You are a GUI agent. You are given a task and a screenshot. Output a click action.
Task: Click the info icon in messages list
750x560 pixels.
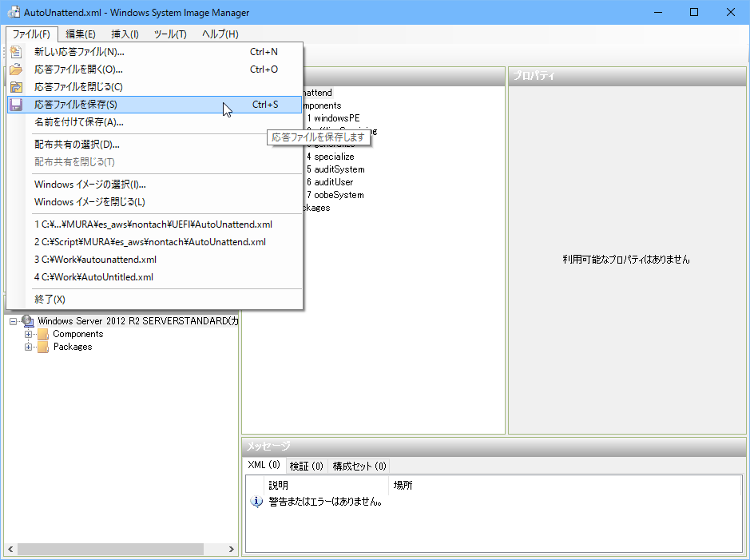click(x=256, y=502)
